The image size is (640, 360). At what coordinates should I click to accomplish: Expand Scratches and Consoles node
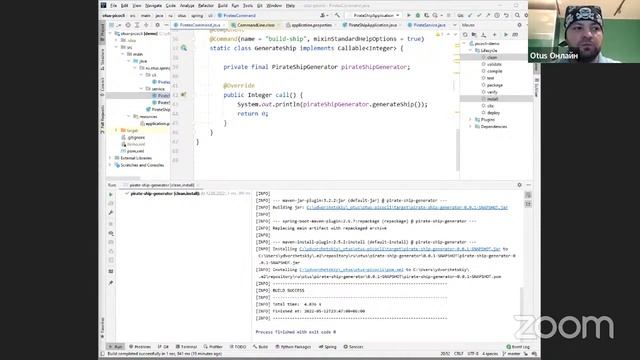(x=110, y=165)
